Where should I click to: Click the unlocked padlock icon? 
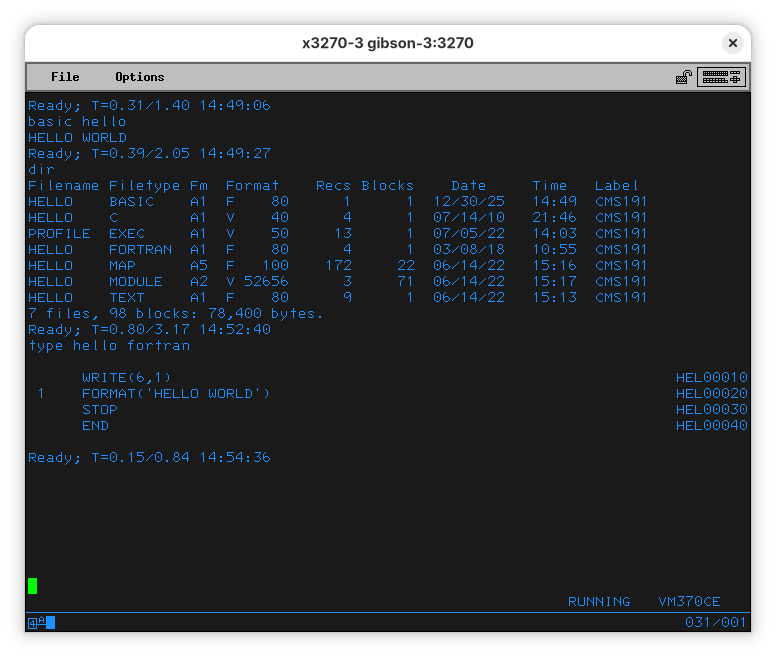[x=684, y=77]
